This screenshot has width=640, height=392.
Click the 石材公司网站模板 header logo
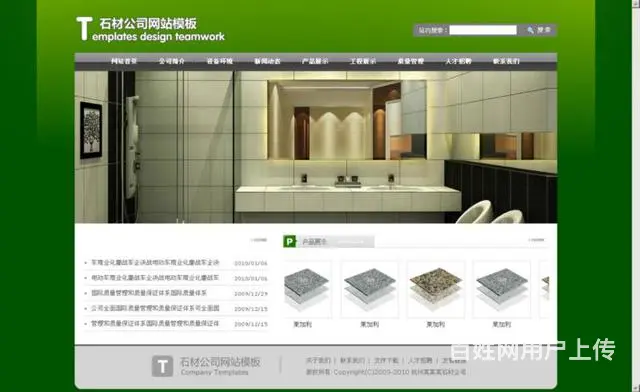point(150,29)
